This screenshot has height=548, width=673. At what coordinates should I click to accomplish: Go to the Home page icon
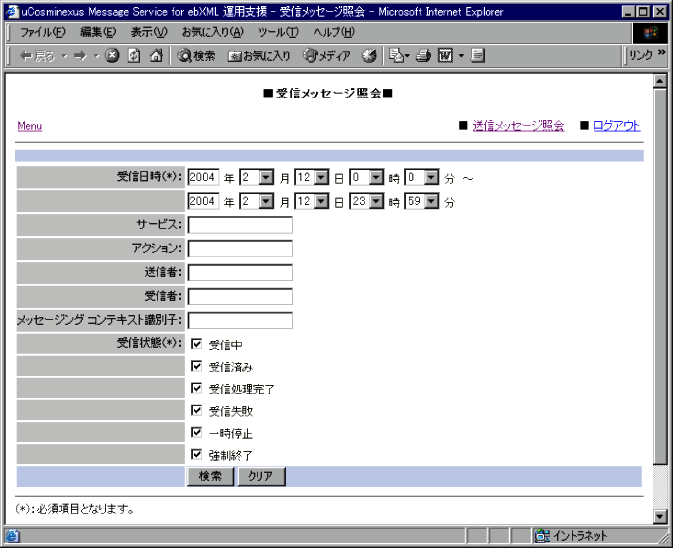coord(156,56)
